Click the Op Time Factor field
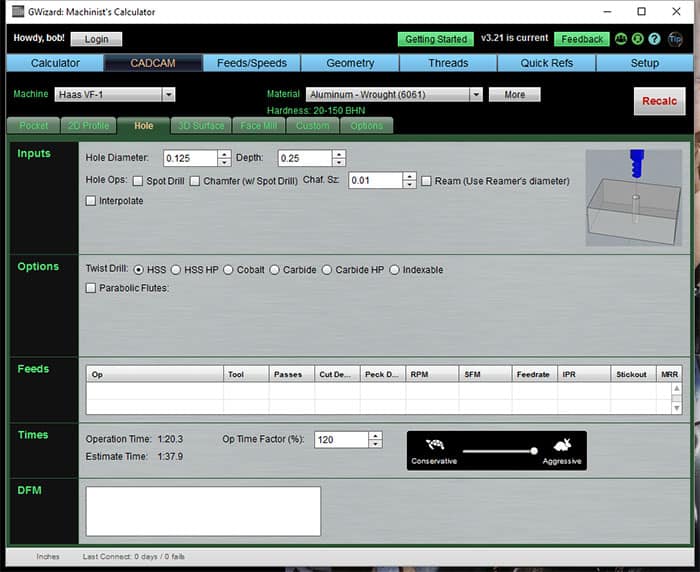Viewport: 700px width, 572px height. click(x=342, y=439)
